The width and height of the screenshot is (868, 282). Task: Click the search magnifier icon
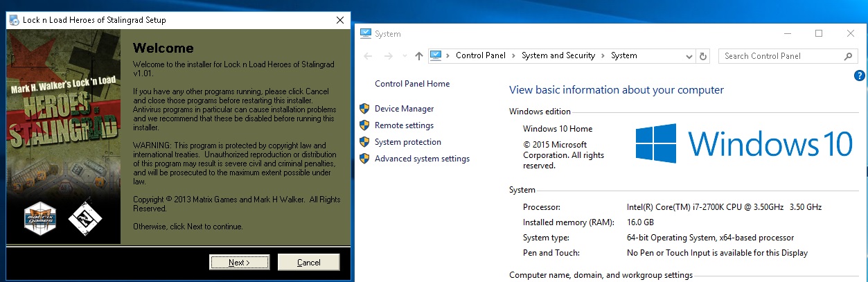pos(848,56)
